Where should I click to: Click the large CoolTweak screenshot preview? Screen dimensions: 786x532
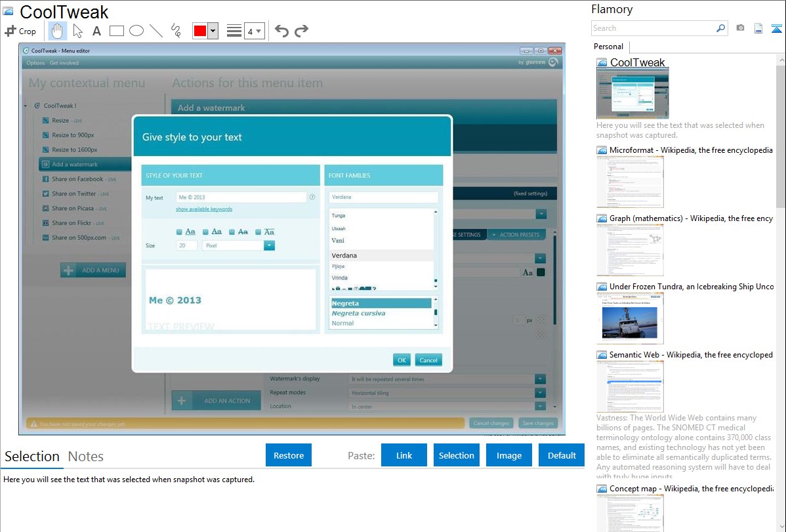292,239
